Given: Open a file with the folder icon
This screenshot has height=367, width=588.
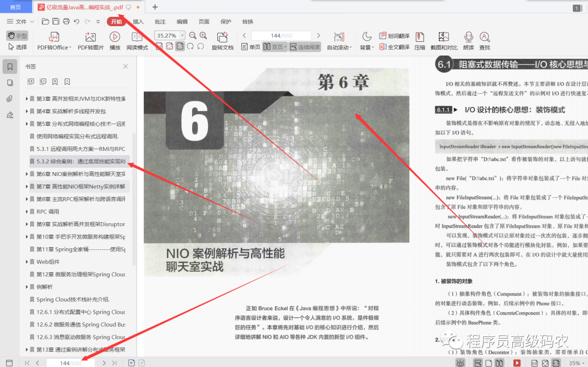Looking at the screenshot, I should click(45, 21).
